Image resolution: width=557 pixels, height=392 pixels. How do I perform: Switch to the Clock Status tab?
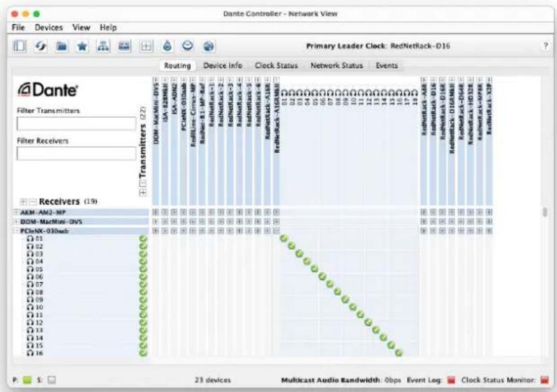(276, 65)
